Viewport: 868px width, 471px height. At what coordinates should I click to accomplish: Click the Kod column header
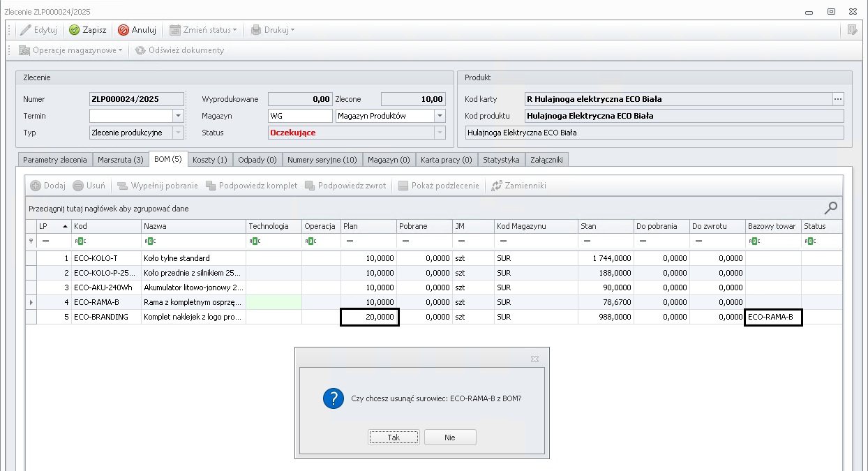[106, 226]
